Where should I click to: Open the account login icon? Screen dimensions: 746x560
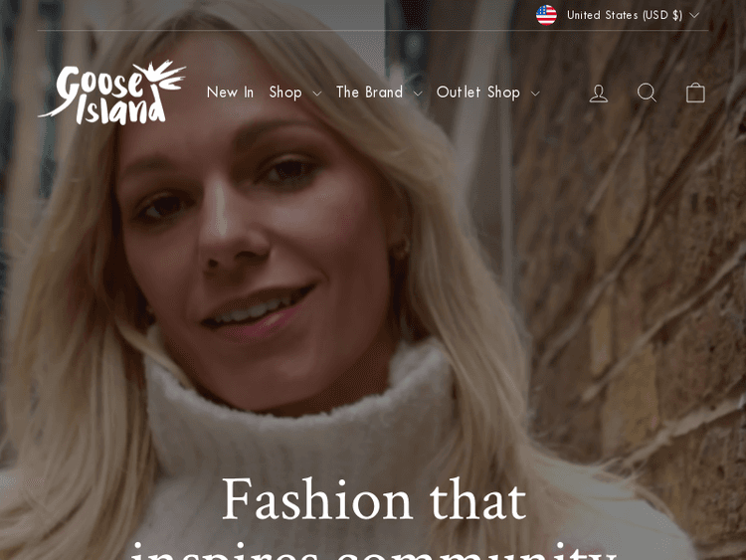pyautogui.click(x=599, y=93)
